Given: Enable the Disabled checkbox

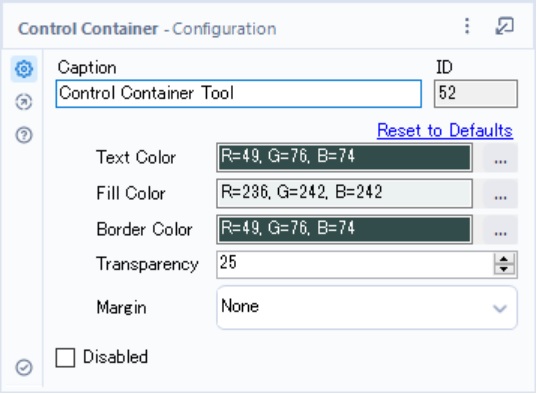Looking at the screenshot, I should click(65, 357).
